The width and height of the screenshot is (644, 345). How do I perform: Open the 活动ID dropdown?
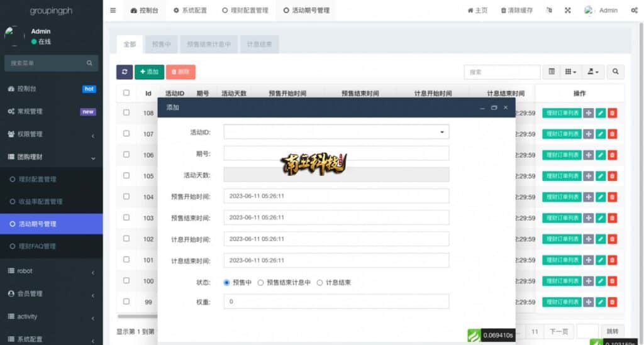click(336, 132)
